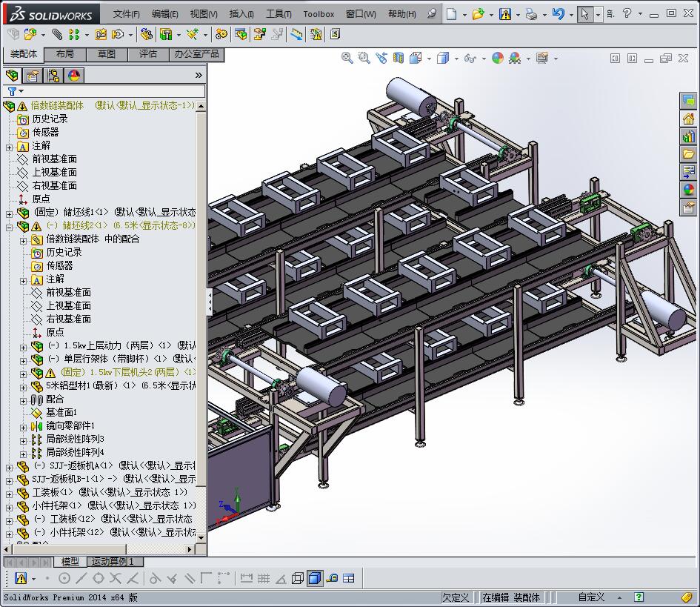Open the PropertyManager tab icon

pos(33,75)
